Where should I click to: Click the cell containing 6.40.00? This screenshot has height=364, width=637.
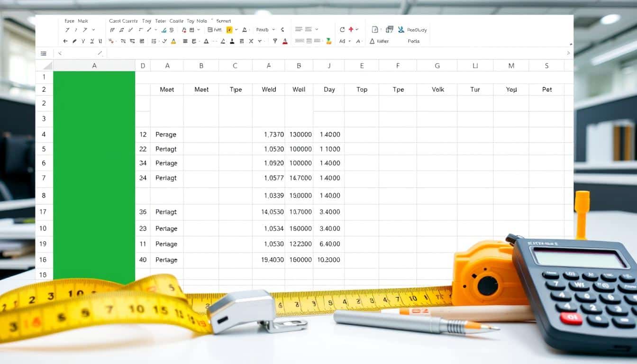point(329,244)
